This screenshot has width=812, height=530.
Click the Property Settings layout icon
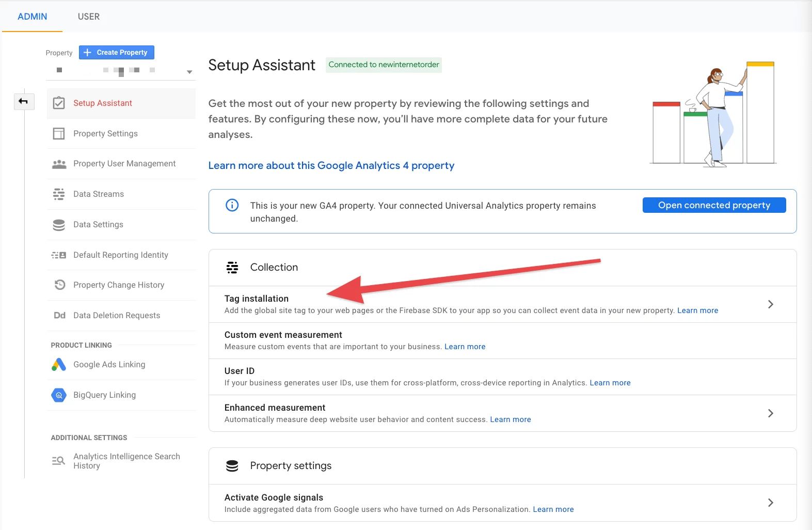tap(59, 134)
